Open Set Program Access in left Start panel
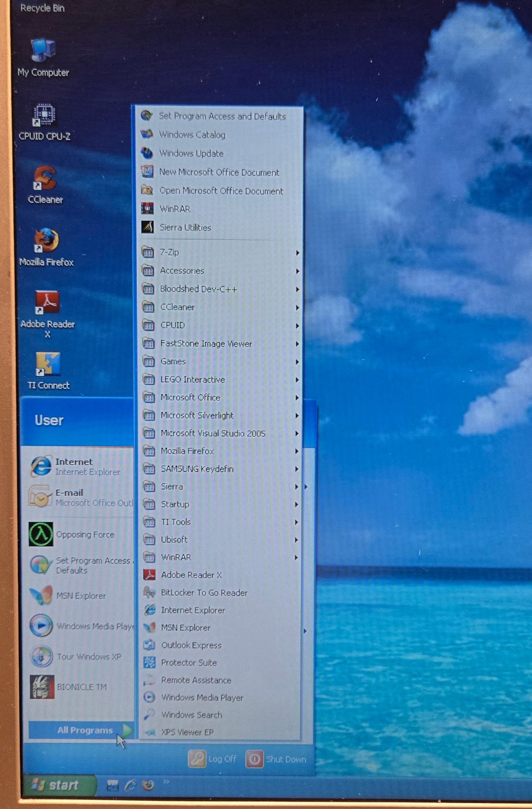Viewport: 532px width, 809px height. pos(82,565)
